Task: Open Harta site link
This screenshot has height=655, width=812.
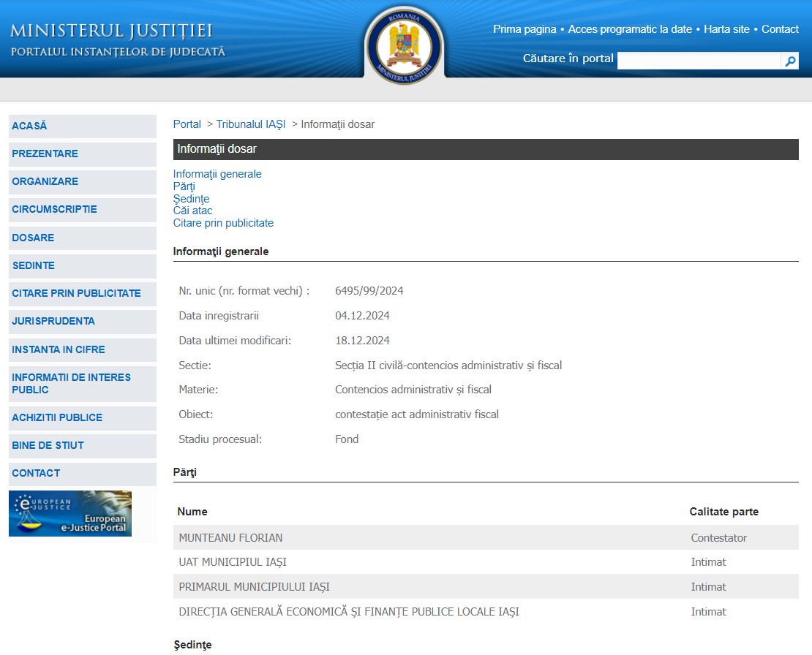Action: coord(726,29)
